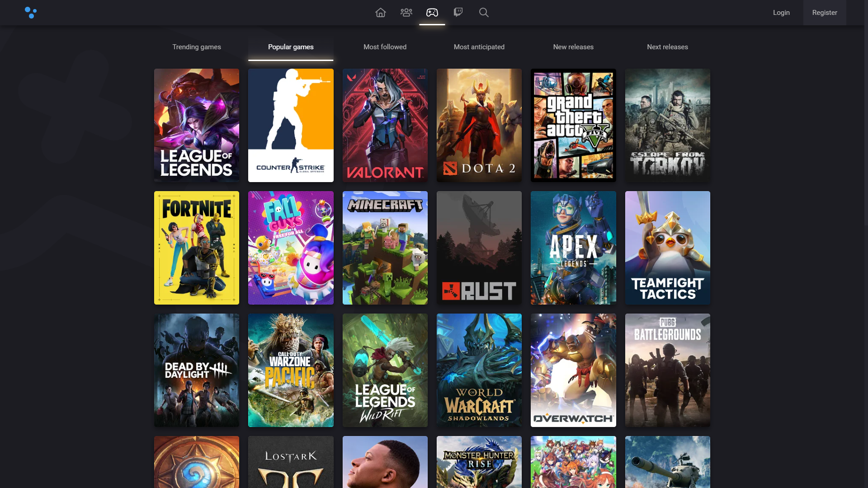This screenshot has height=488, width=868.
Task: Open the World of Warcraft Shadowlands cover
Action: click(479, 370)
